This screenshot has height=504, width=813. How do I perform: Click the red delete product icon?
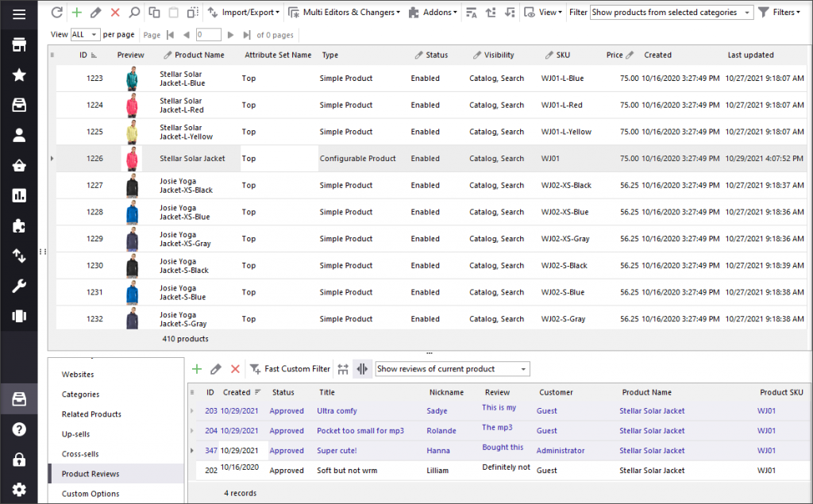(115, 13)
